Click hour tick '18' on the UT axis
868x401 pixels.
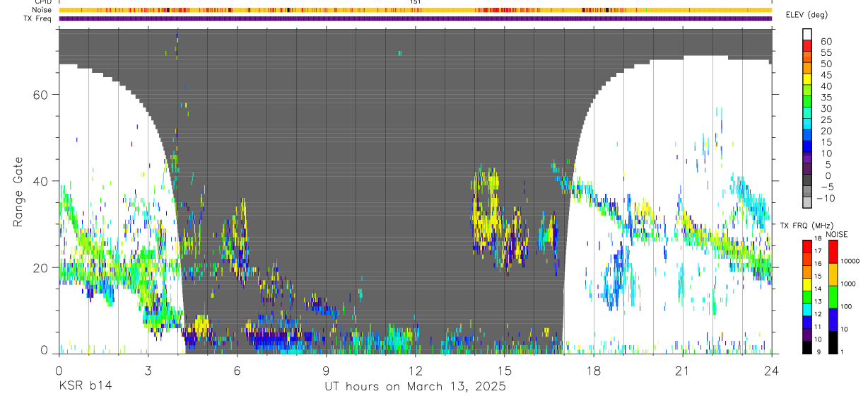(593, 371)
